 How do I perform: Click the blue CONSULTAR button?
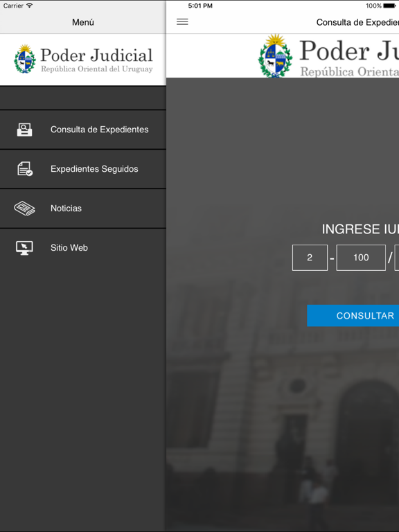click(x=353, y=316)
